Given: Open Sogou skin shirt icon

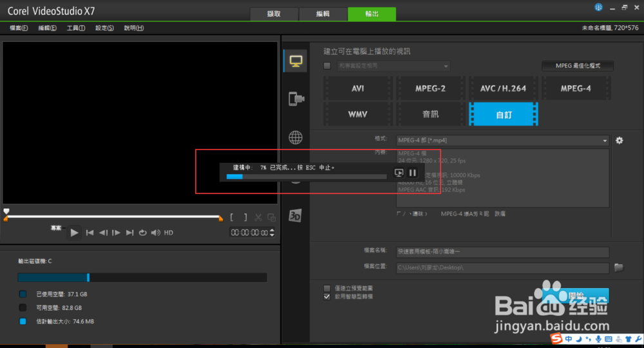Looking at the screenshot, I should pos(629,339).
